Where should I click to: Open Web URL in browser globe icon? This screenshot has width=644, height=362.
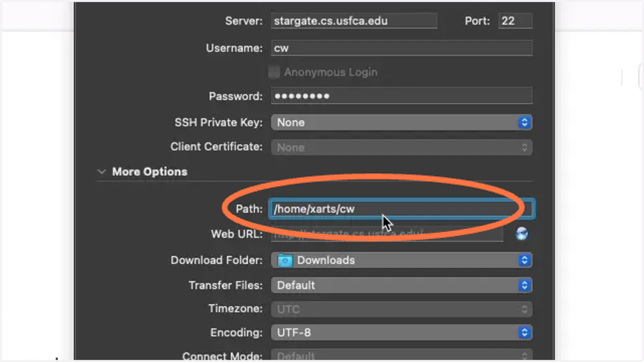522,234
